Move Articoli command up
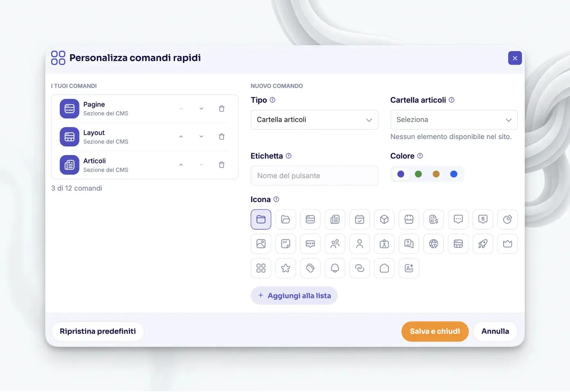Viewport: 570px width, 392px height. pos(181,165)
